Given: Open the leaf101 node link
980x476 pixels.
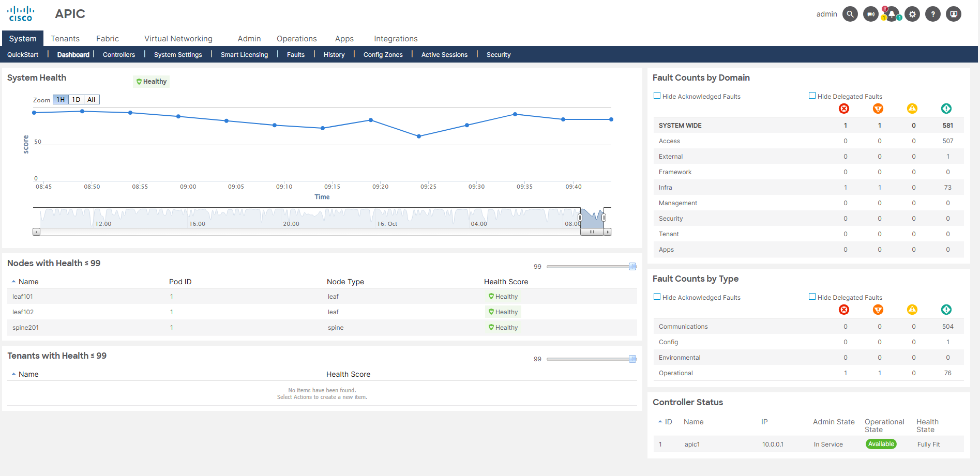Looking at the screenshot, I should 23,297.
